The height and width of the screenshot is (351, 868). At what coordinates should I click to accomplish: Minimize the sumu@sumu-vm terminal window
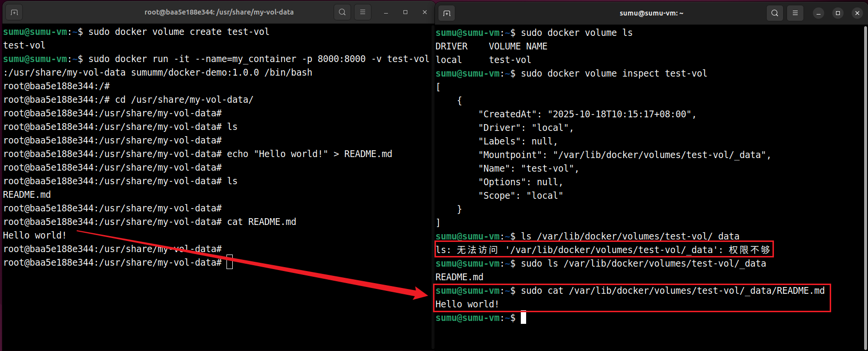tap(819, 13)
